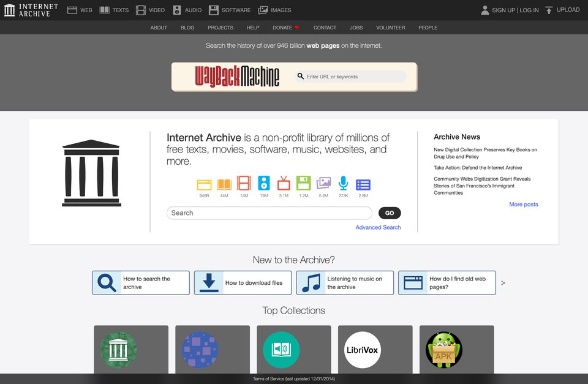The image size is (588, 384).
Task: Read the Drug Use and Policy news post
Action: point(485,153)
